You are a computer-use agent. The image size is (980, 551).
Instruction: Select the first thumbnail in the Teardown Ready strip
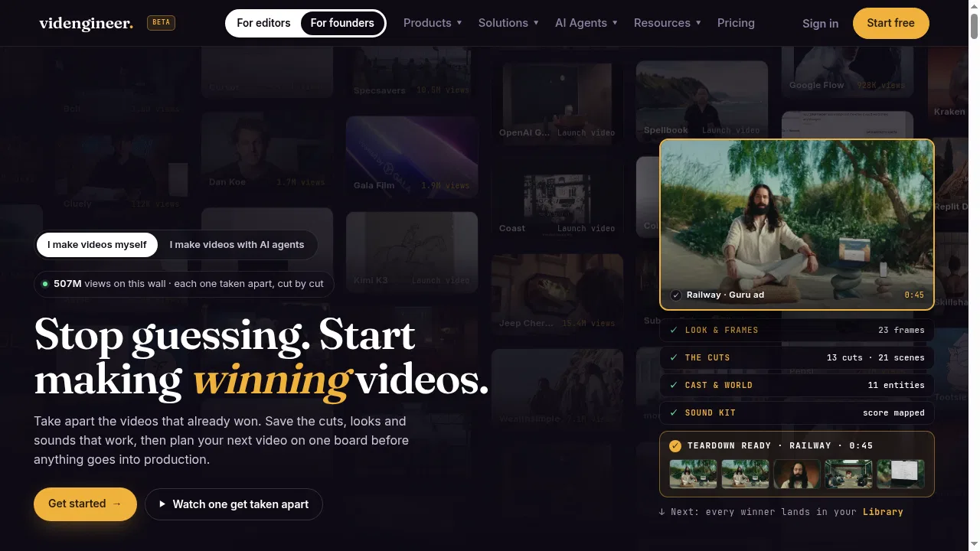[694, 474]
